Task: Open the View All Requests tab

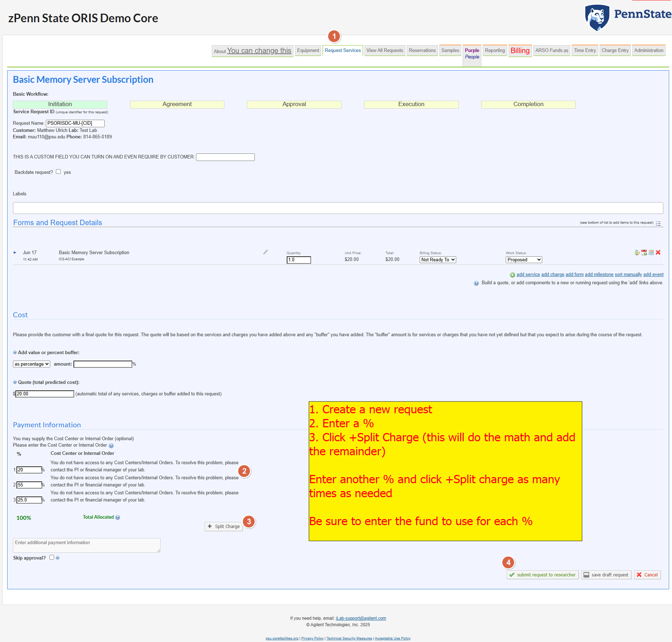Action: (385, 51)
